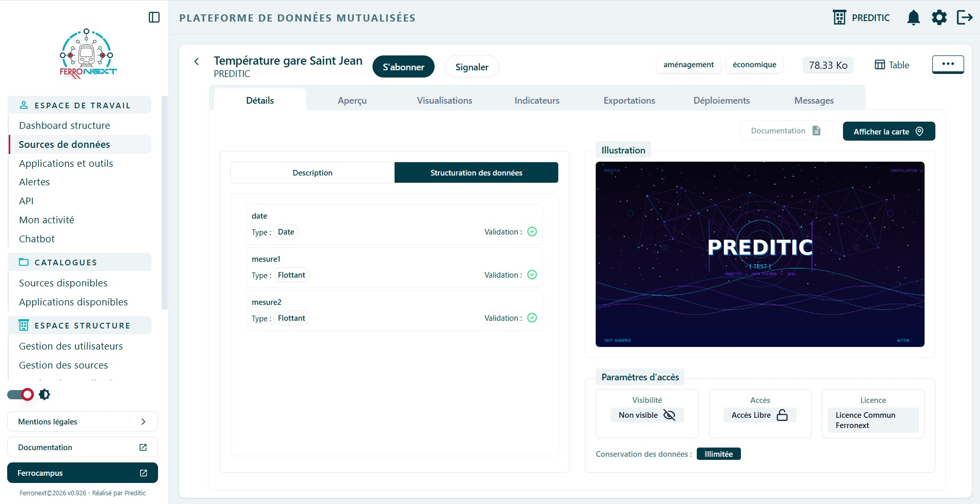The width and height of the screenshot is (980, 504).
Task: Click the Documentation file icon
Action: click(x=816, y=130)
